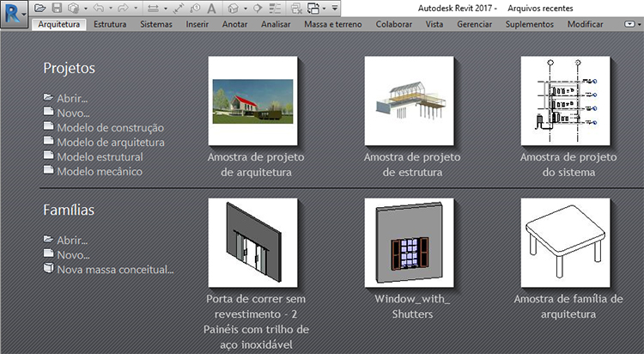This screenshot has width=644, height=354.
Task: Open the Undo history dropdown arrow
Action: [111, 9]
